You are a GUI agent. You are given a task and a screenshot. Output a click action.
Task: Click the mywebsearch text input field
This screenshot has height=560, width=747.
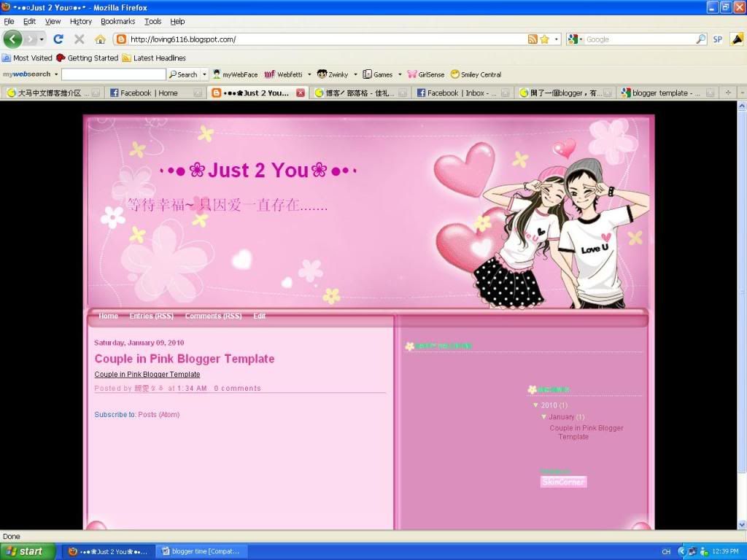[113, 74]
